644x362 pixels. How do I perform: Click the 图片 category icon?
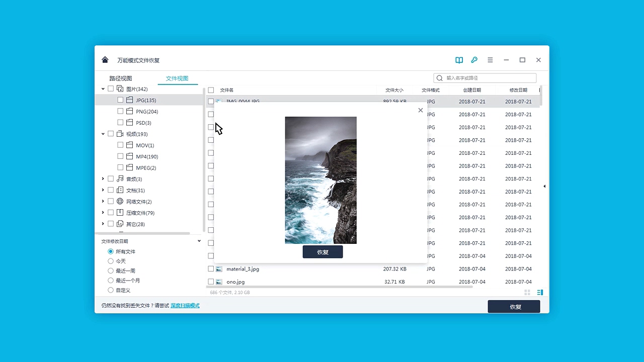coord(120,89)
